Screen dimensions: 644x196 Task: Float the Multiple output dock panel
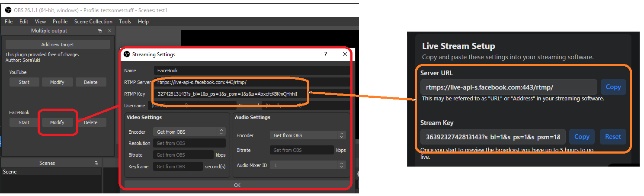point(100,31)
